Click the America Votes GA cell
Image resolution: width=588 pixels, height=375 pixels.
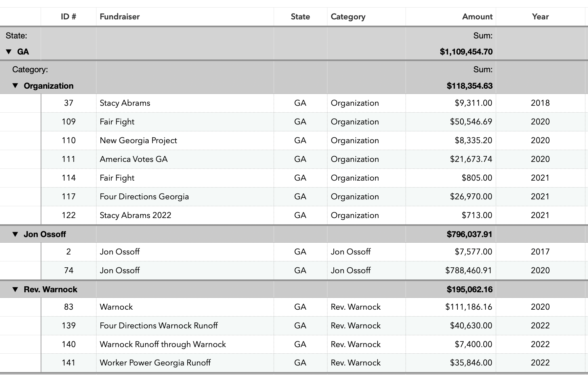pyautogui.click(x=185, y=159)
